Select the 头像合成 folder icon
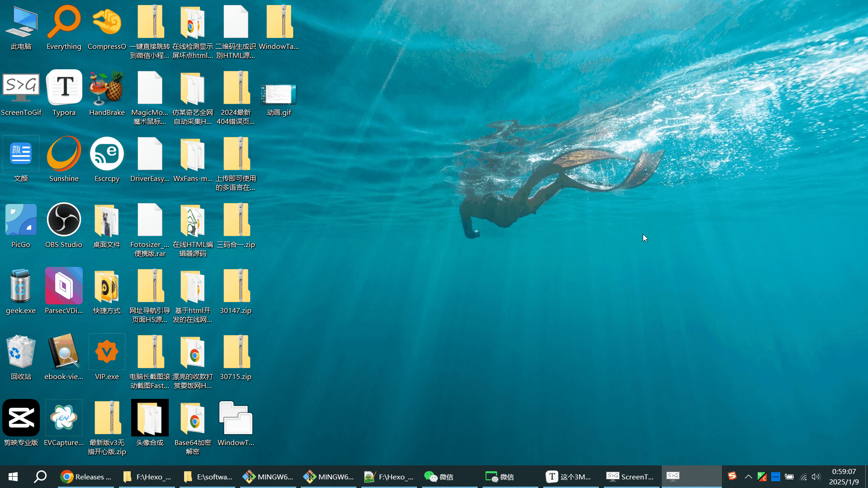The width and height of the screenshot is (868, 488). pyautogui.click(x=150, y=423)
